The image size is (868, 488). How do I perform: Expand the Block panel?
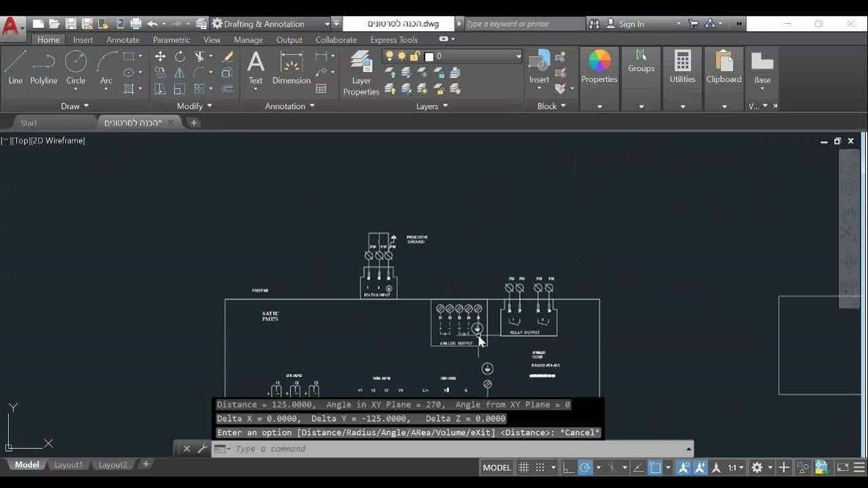(551, 106)
